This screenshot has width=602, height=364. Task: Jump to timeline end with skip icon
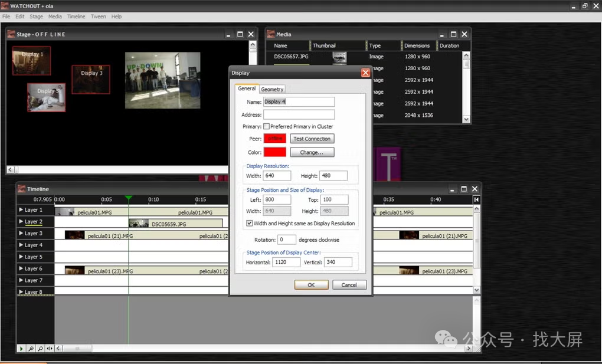click(476, 200)
